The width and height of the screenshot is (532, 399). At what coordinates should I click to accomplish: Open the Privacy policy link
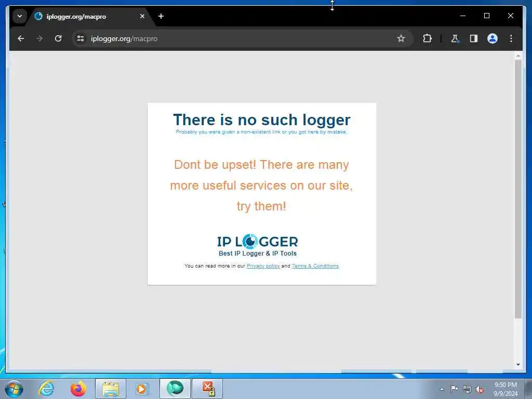point(263,266)
